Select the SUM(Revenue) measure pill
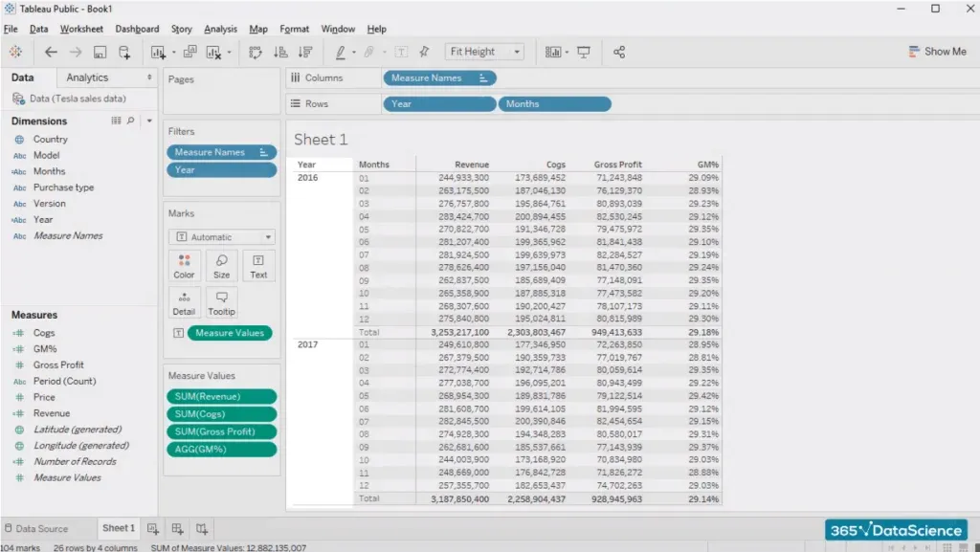980x552 pixels. pyautogui.click(x=222, y=397)
